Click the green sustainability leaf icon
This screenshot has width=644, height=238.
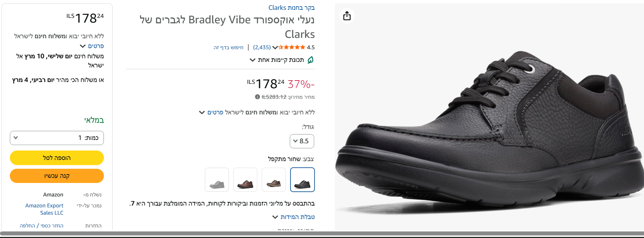coord(311,60)
